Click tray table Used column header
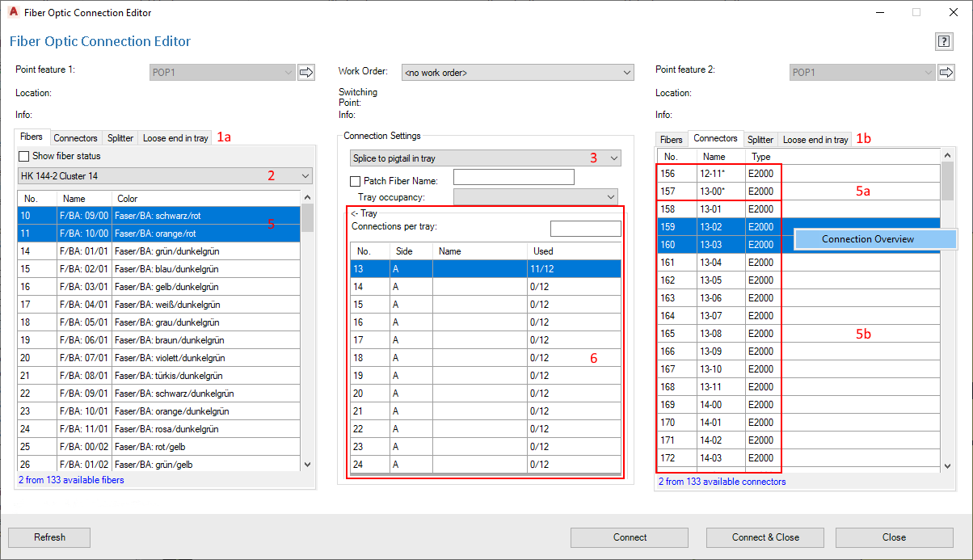973x560 pixels. point(575,251)
